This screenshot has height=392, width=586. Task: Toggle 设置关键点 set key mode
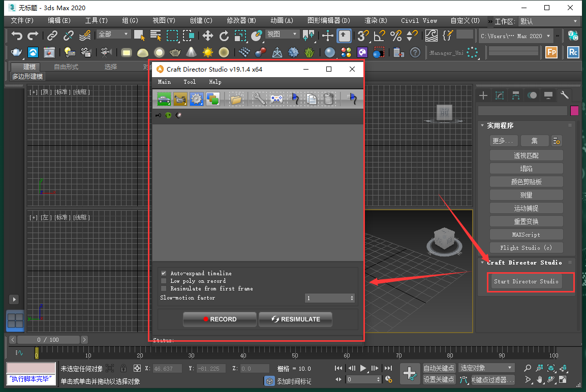439,379
